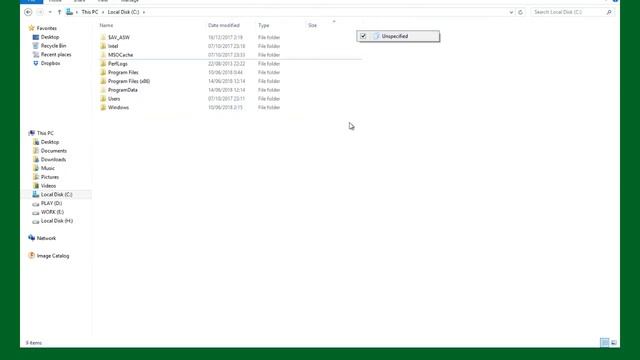Open the address bar history dropdown

(511, 12)
